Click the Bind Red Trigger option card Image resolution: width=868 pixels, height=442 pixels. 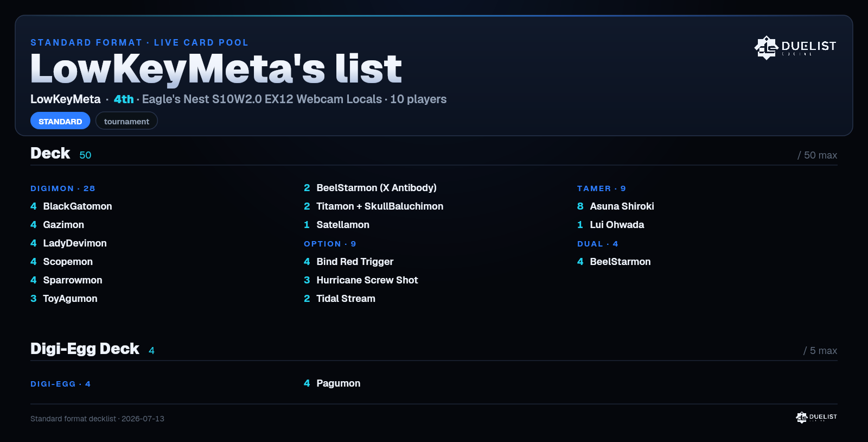348,262
